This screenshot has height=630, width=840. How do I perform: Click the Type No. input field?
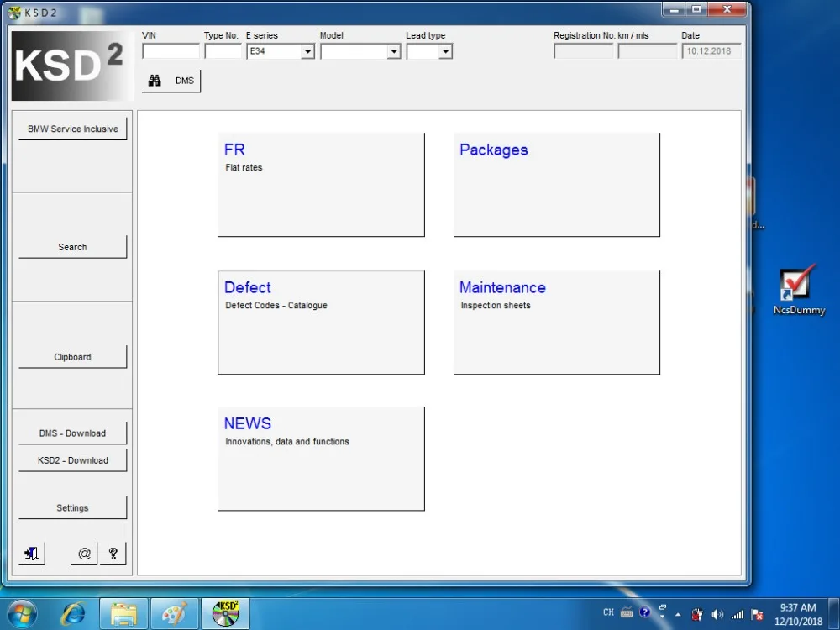(x=223, y=51)
